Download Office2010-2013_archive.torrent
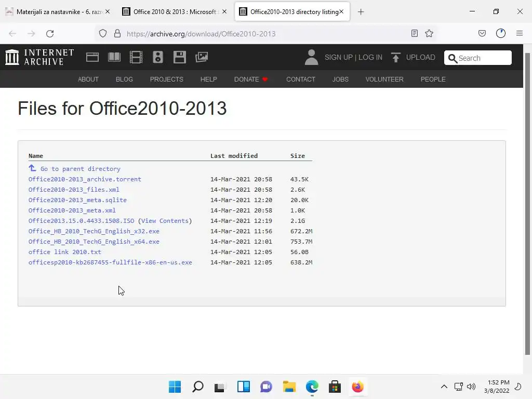Image resolution: width=532 pixels, height=399 pixels. point(85,179)
